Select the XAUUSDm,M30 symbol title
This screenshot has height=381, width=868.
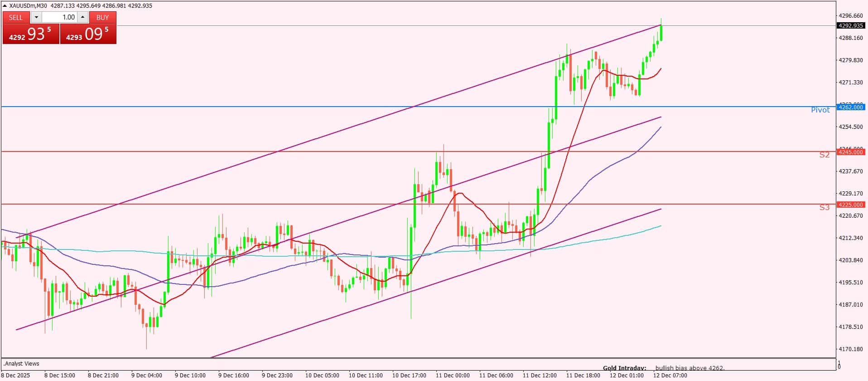(x=28, y=5)
